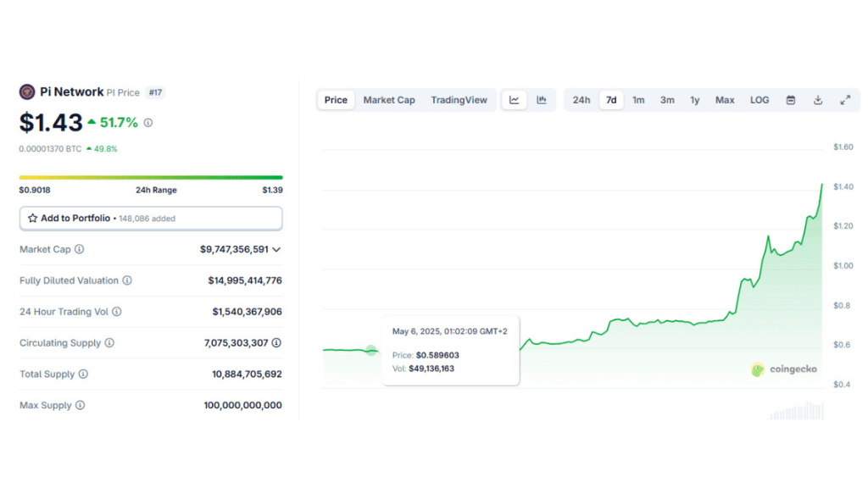Set chart range to 3m
Viewport: 868px width, 488px height.
click(667, 100)
